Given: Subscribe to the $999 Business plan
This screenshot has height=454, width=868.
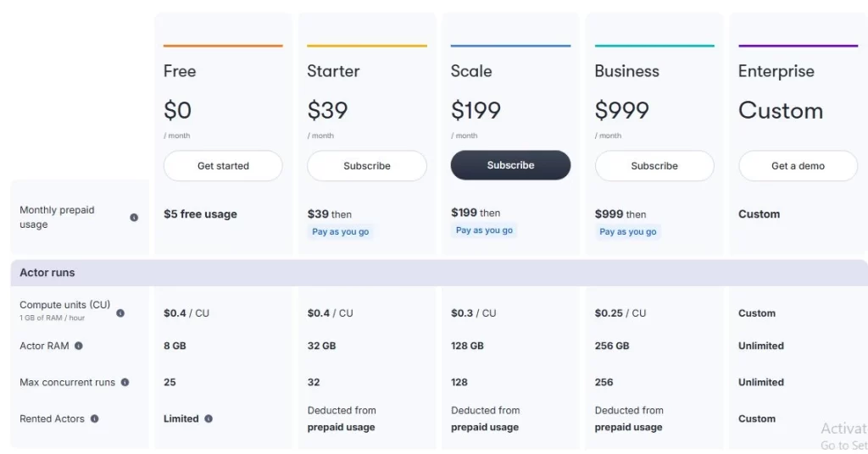Looking at the screenshot, I should [654, 166].
